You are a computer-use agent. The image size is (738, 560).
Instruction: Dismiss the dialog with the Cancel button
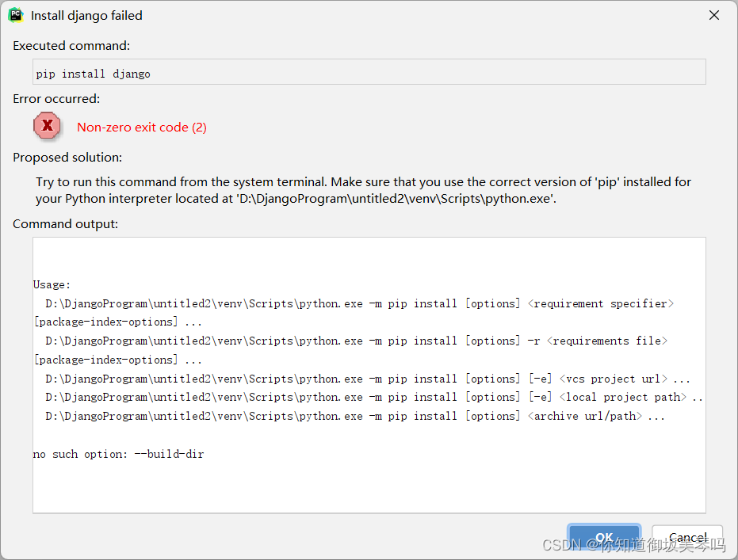click(687, 536)
